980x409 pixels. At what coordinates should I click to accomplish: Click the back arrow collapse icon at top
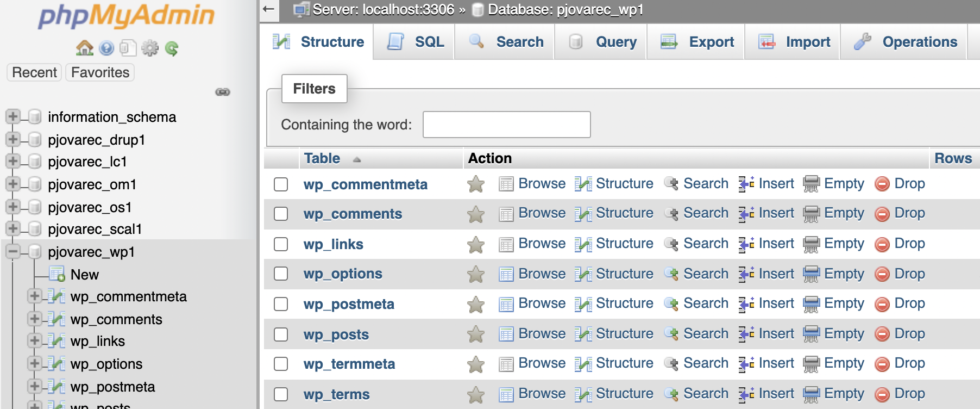point(268,9)
